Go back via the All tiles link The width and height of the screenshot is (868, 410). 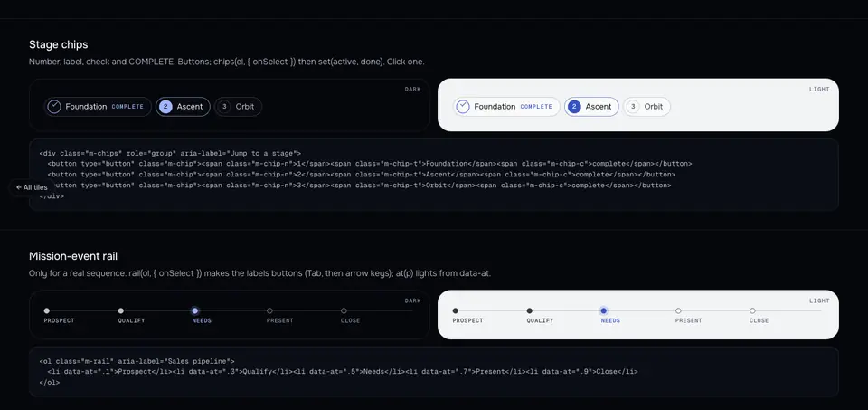point(33,187)
